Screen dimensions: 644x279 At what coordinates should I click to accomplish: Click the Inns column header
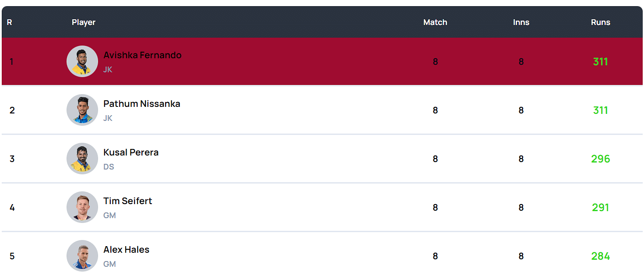pyautogui.click(x=521, y=22)
